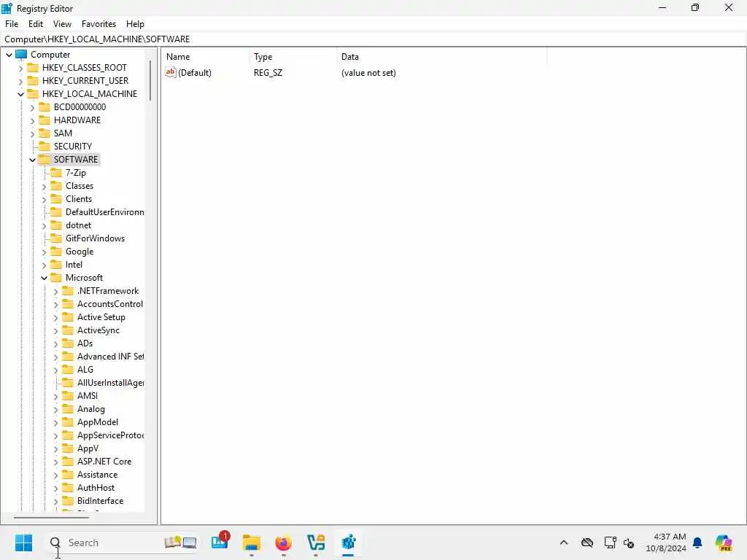The image size is (747, 560).
Task: Expand the Google key chevron
Action: point(44,252)
